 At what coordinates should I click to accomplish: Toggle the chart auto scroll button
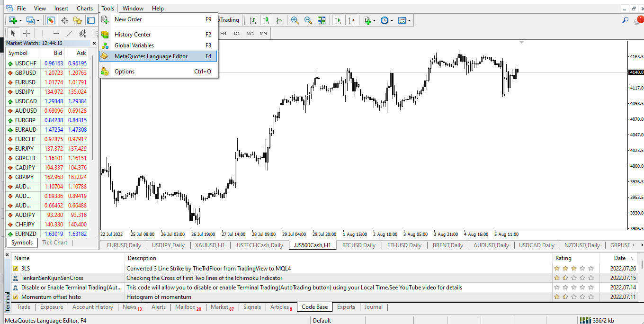click(338, 20)
